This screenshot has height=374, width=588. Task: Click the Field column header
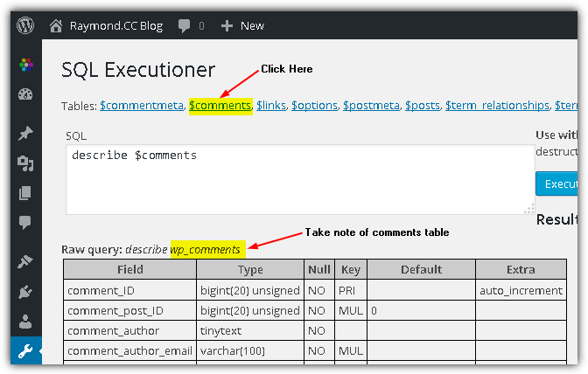point(129,269)
